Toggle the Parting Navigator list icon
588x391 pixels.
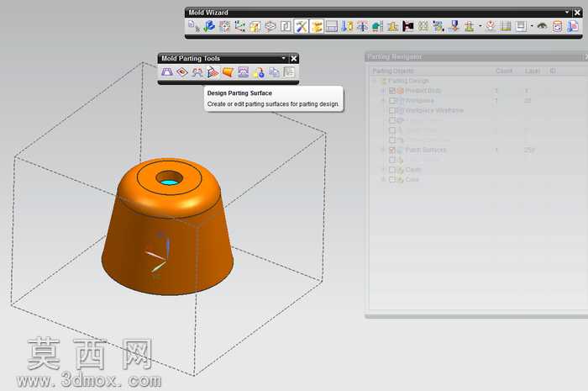289,72
